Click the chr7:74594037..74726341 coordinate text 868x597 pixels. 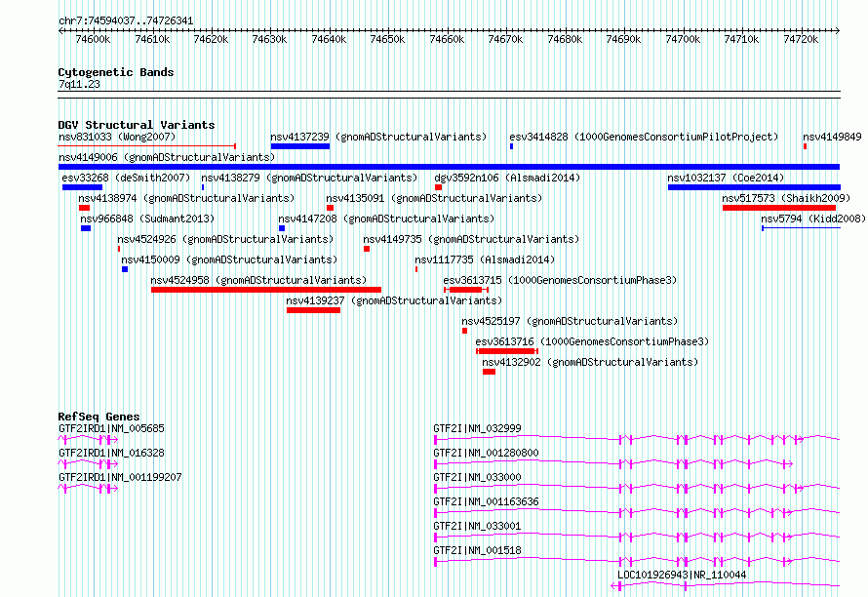pyautogui.click(x=126, y=21)
